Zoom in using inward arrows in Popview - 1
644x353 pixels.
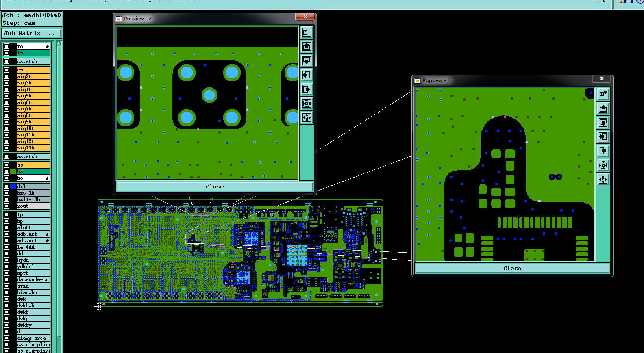pyautogui.click(x=603, y=165)
